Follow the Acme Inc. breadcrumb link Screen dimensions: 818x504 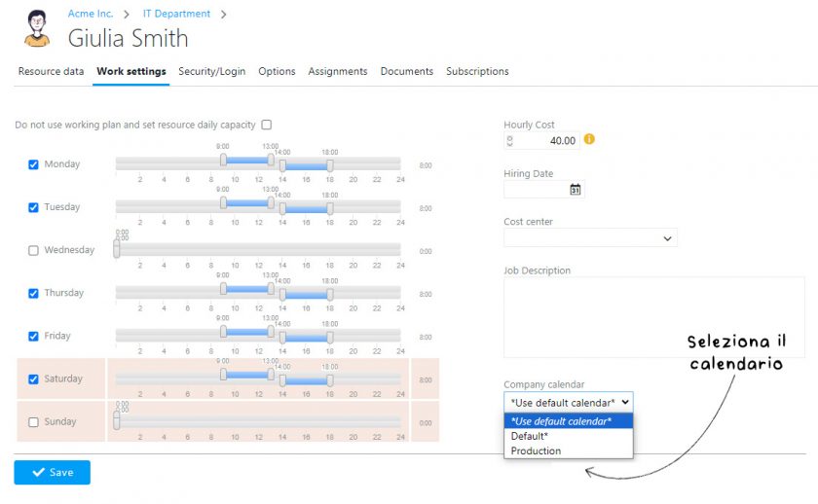[x=91, y=14]
